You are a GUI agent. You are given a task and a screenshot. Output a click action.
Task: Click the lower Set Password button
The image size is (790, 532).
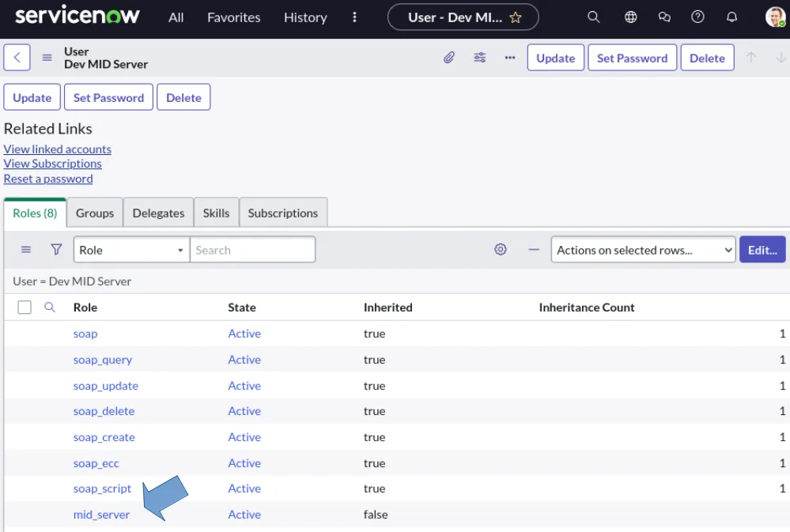click(109, 97)
